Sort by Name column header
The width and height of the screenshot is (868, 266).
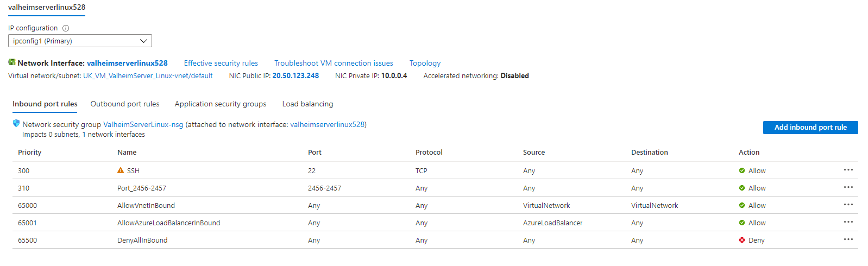(127, 153)
